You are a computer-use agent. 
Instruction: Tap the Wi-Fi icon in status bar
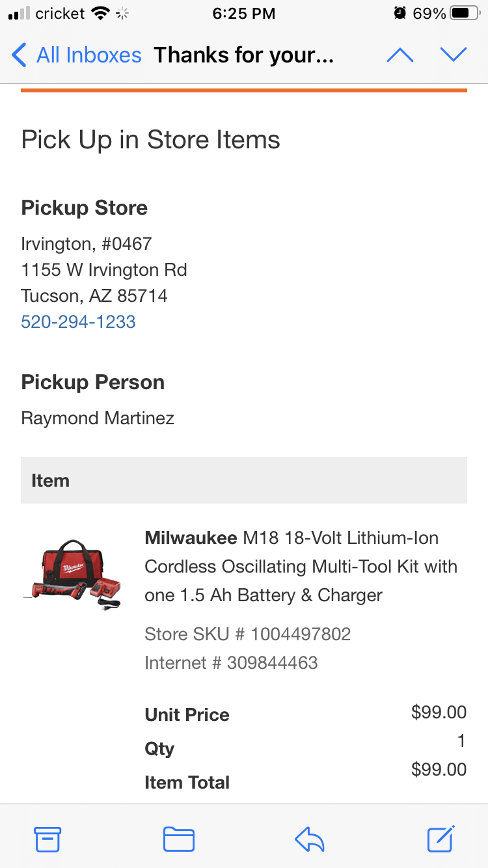tap(100, 14)
